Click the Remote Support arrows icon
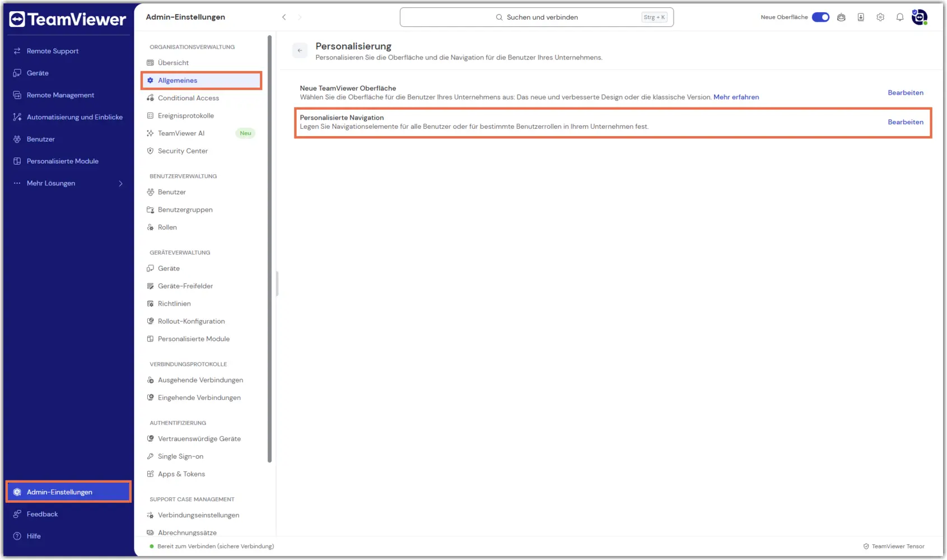 (17, 51)
